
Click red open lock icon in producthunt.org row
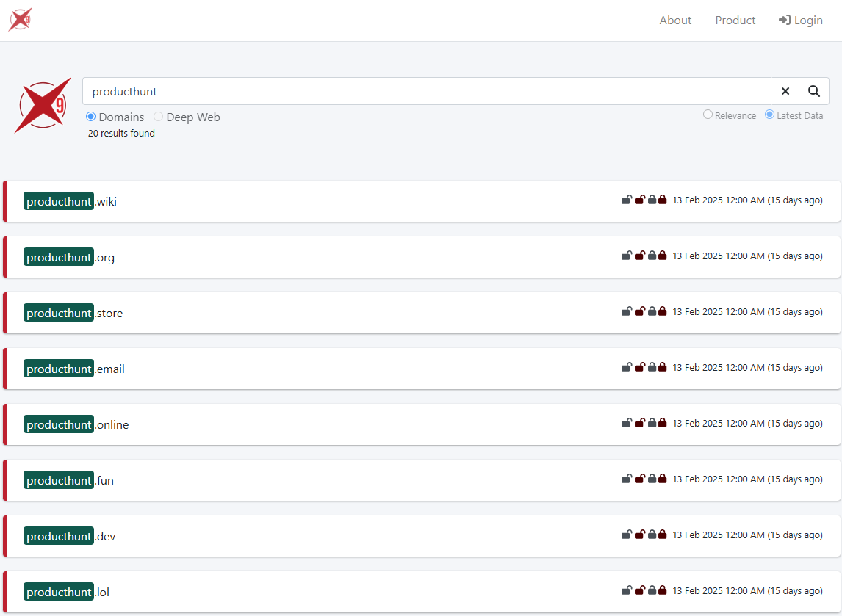(639, 256)
